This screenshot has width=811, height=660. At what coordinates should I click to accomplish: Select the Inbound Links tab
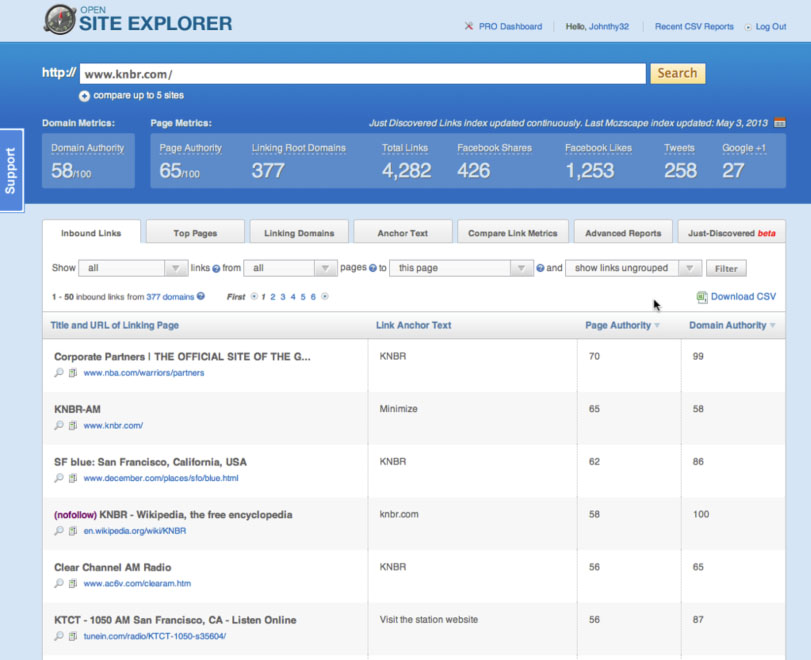pos(91,233)
